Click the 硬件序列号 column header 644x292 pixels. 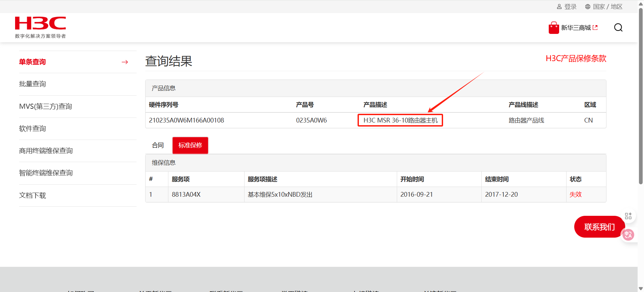pyautogui.click(x=164, y=105)
